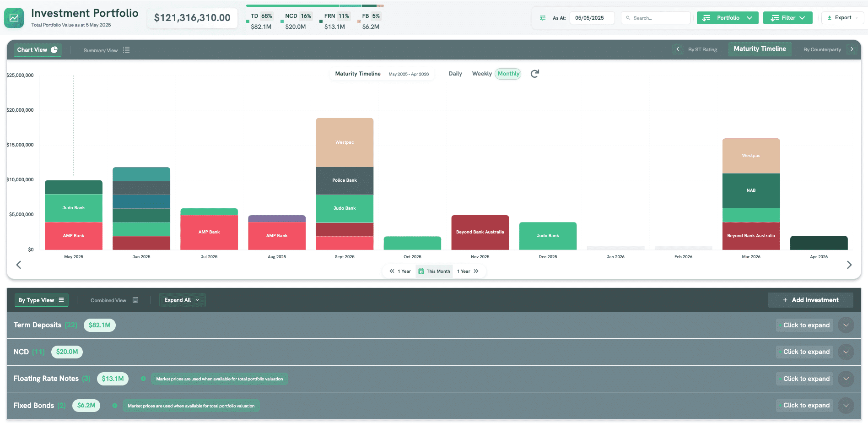Click the search magnifier icon

628,18
